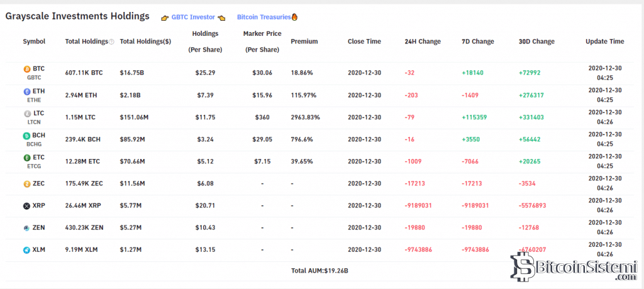Sort by the 24H Change column header
644x289 pixels.
[x=423, y=41]
